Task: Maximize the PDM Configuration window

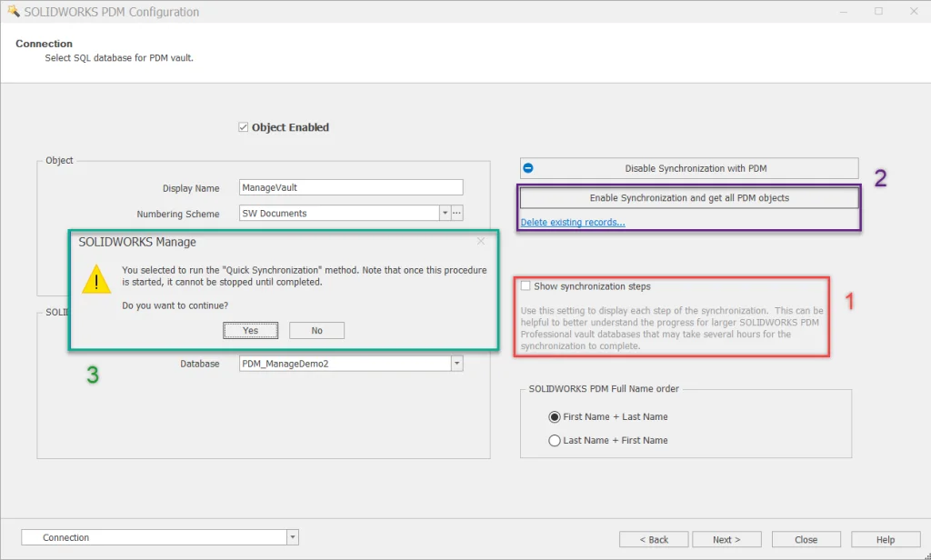Action: click(878, 12)
